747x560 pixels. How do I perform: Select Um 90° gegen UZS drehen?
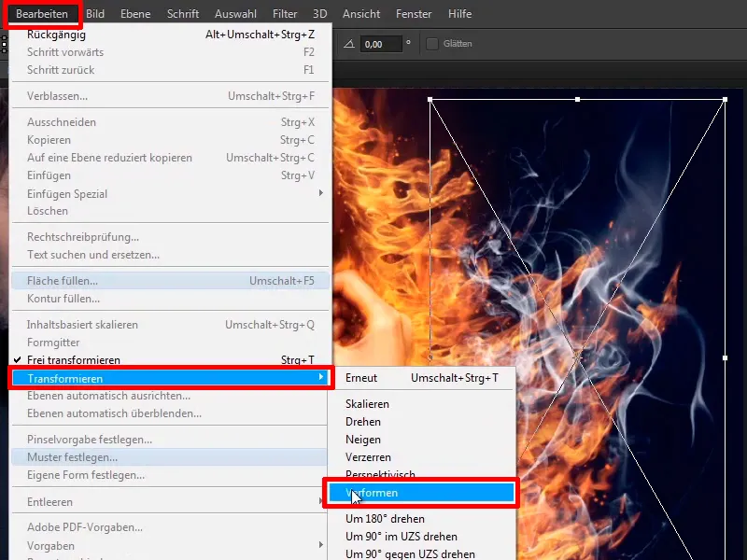421,553
